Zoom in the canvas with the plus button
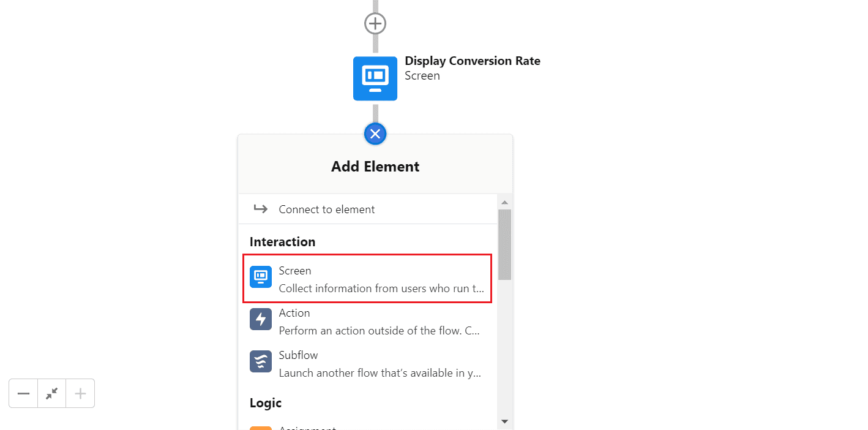Viewport: 868px width, 430px height. coord(80,393)
